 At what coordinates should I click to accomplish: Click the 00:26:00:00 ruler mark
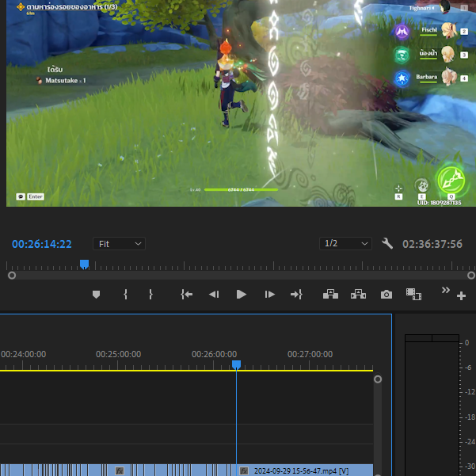click(214, 354)
